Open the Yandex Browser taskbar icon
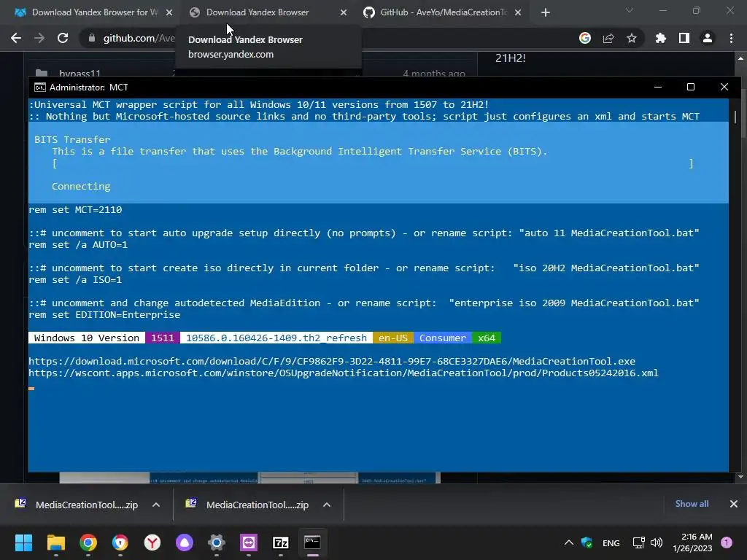Screen dimensions: 747x560 [x=152, y=542]
